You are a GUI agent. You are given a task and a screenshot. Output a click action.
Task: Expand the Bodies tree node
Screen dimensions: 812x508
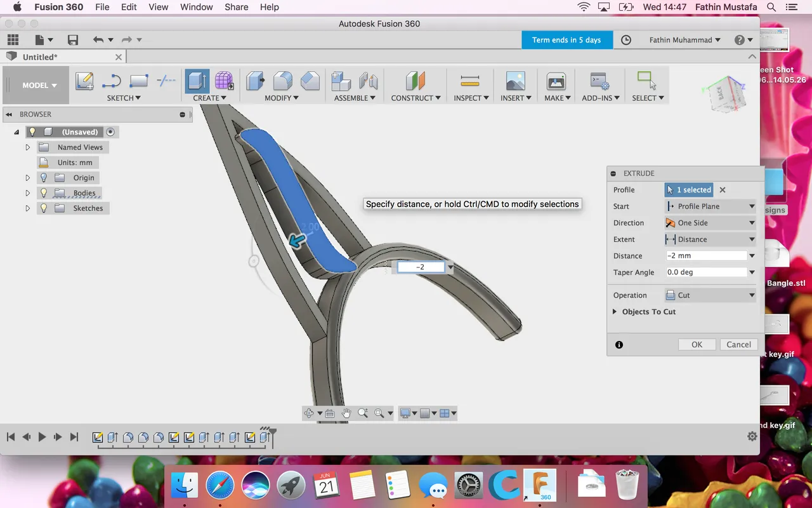(x=27, y=193)
